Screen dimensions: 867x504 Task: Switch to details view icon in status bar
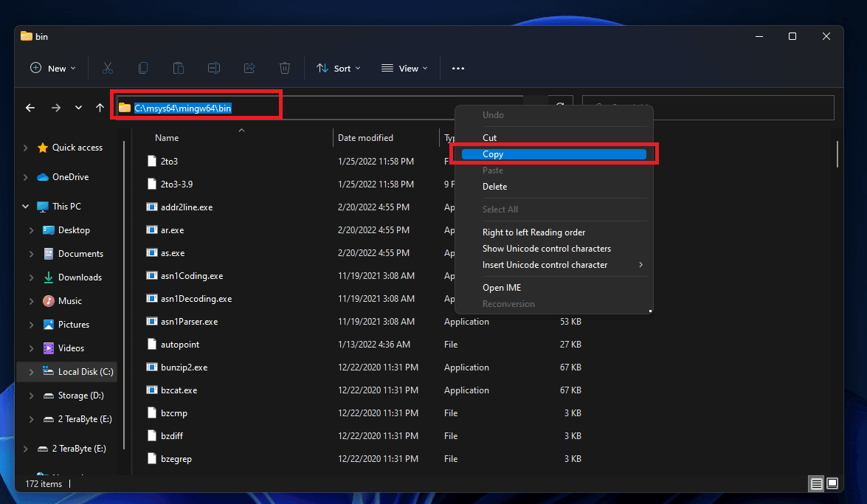click(816, 484)
